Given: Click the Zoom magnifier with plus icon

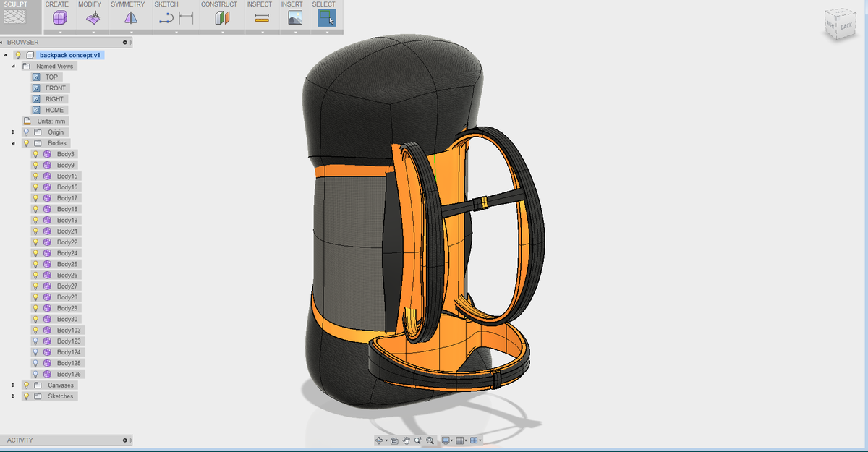Looking at the screenshot, I should (418, 440).
